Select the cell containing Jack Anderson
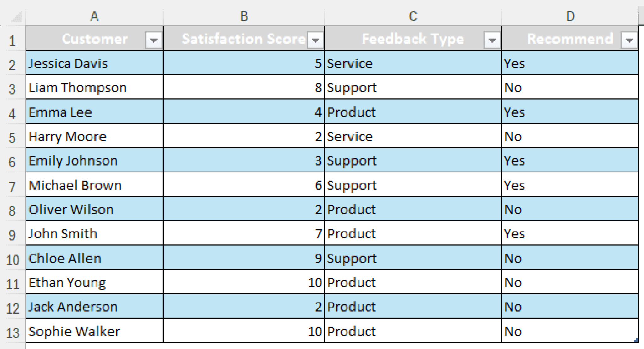Screen dimensions: 644x349 (94, 307)
